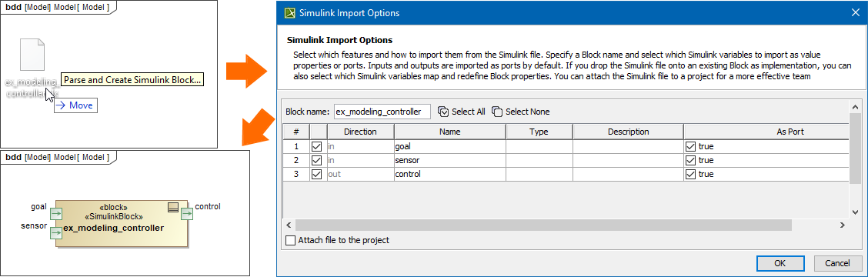
Task: Click the top bdd Model diagram header
Action: click(58, 7)
